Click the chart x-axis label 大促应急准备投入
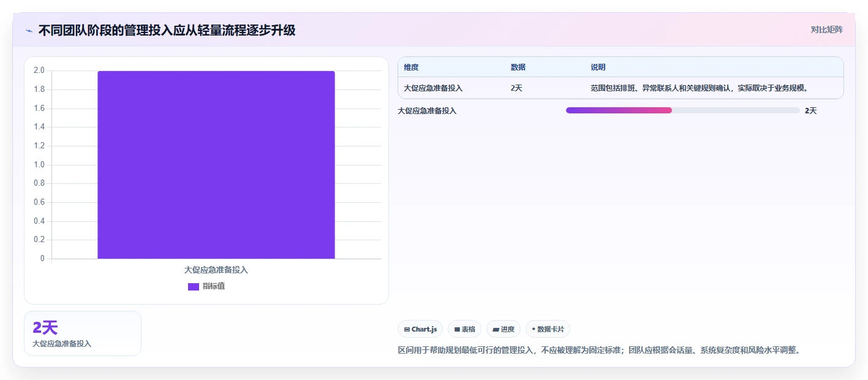 (x=216, y=270)
